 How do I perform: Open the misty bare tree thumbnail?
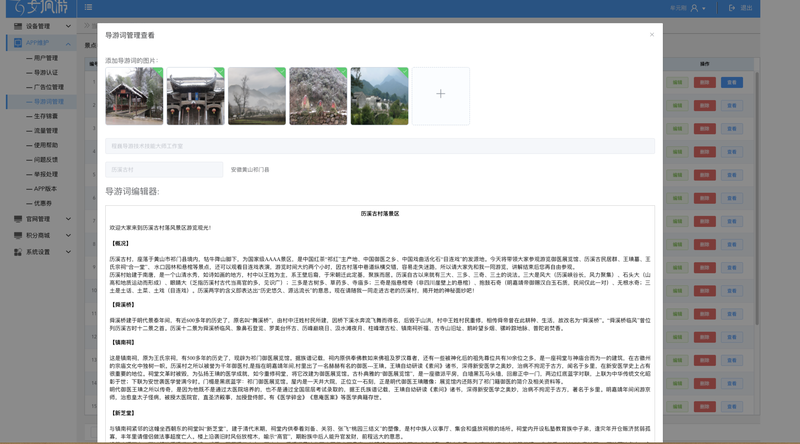click(x=257, y=96)
